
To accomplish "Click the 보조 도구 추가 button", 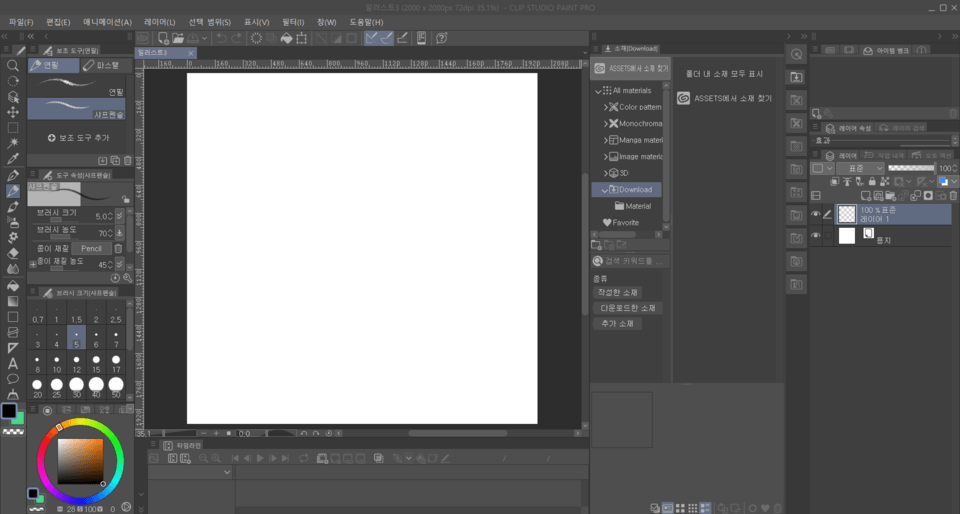I will click(78, 138).
